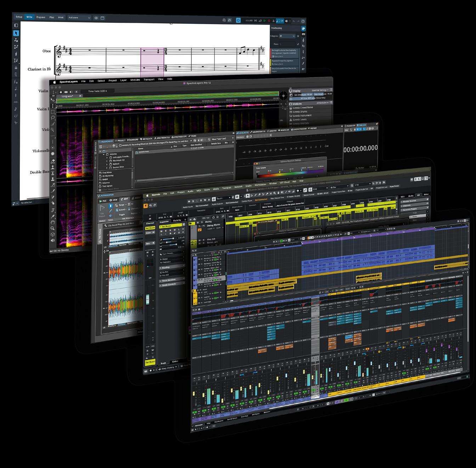The image size is (476, 468).
Task: Toggle the M mute button in Nuendo toolbar
Action: pyautogui.click(x=189, y=201)
